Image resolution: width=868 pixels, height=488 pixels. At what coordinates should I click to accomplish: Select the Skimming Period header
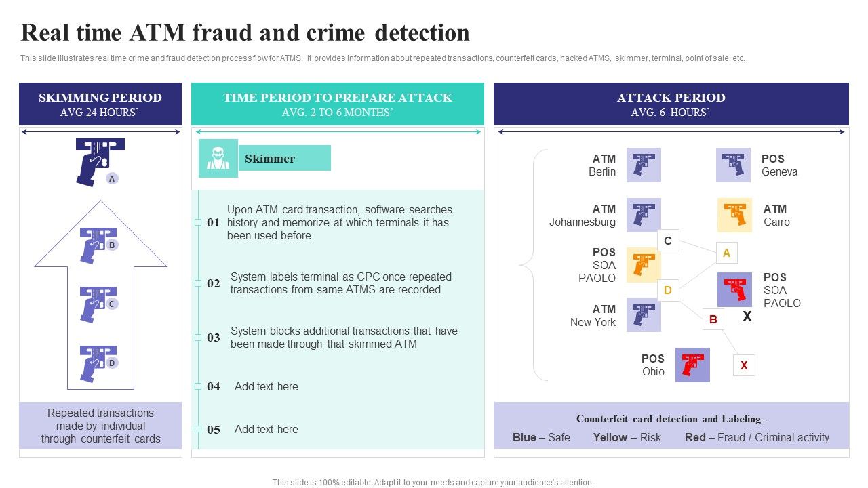(100, 104)
